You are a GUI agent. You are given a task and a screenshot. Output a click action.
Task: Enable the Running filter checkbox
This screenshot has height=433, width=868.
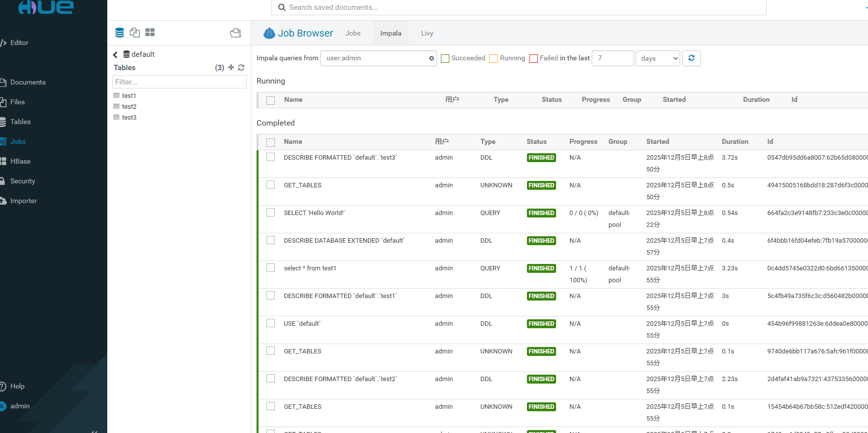click(x=493, y=58)
